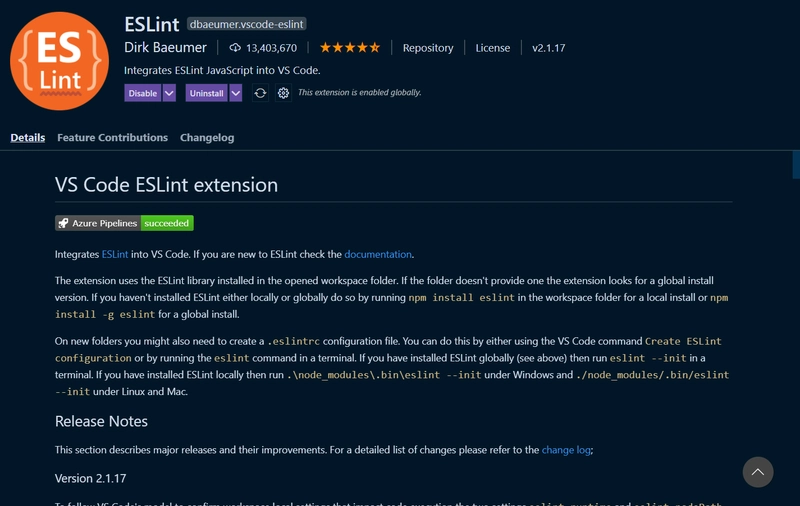Viewport: 800px width, 506px height.
Task: Click the vertical scrollbar thumb
Action: tap(796, 165)
